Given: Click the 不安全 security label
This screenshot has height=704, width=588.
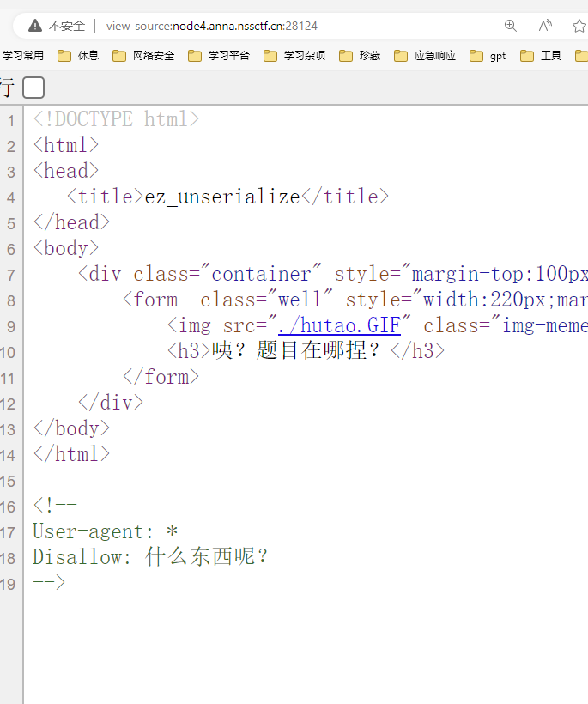Looking at the screenshot, I should tap(66, 26).
